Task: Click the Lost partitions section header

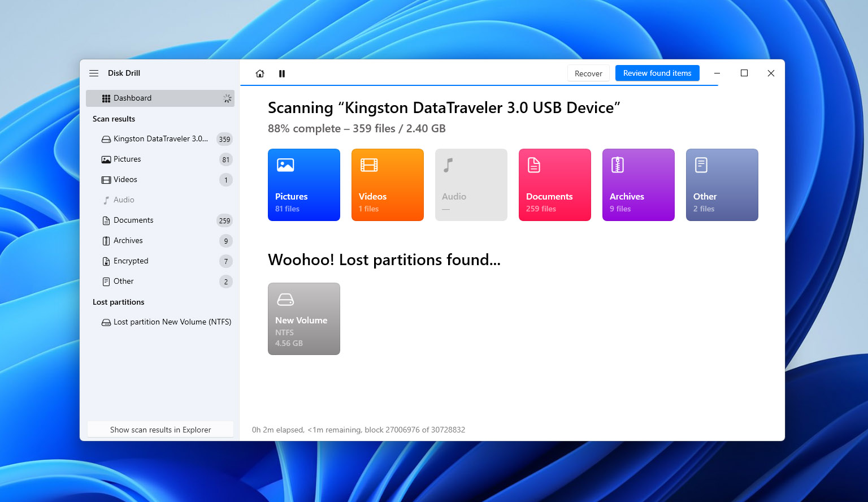Action: pos(119,302)
